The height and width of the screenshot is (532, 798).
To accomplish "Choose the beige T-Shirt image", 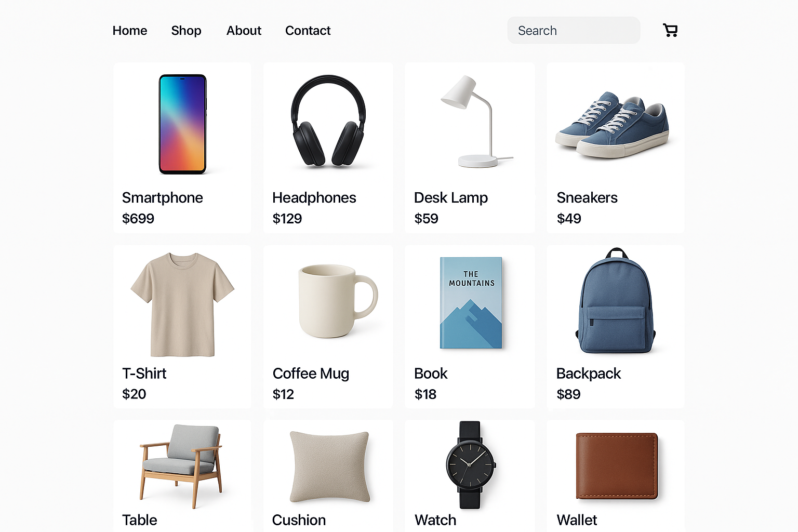I will 182,304.
